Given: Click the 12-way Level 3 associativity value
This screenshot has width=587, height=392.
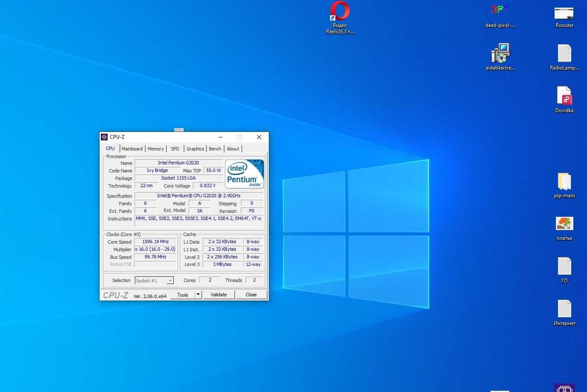Looking at the screenshot, I should pos(253,264).
